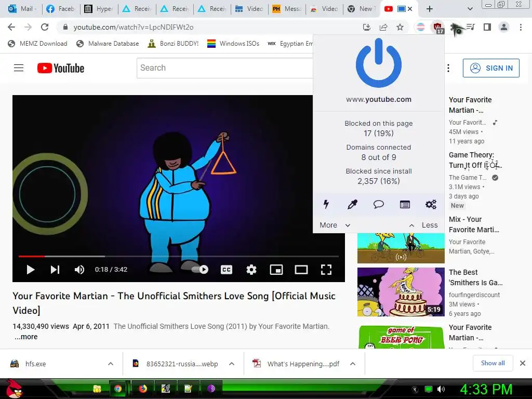Click the uBlock Origin power button

tap(379, 63)
